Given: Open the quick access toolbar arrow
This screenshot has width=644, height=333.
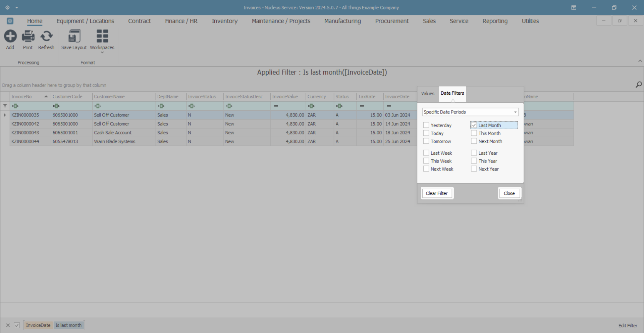Looking at the screenshot, I should [x=17, y=8].
